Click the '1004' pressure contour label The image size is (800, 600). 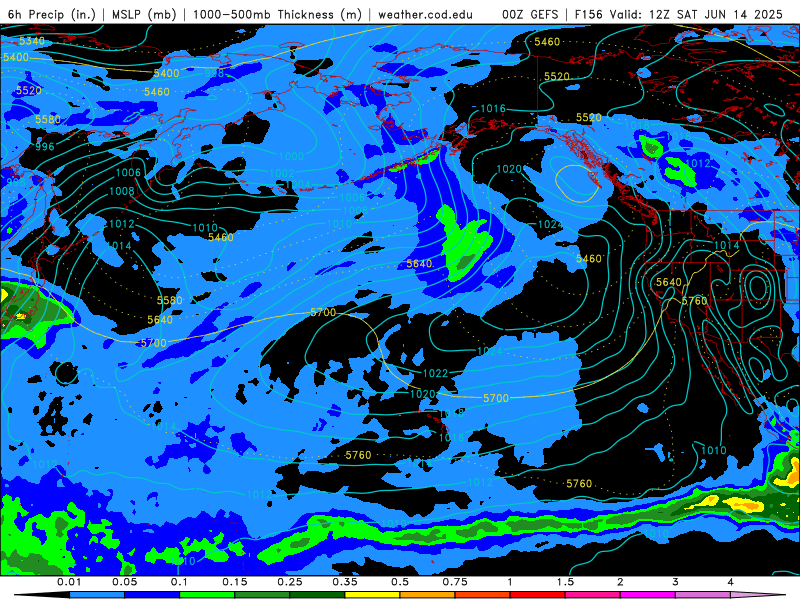point(298,185)
